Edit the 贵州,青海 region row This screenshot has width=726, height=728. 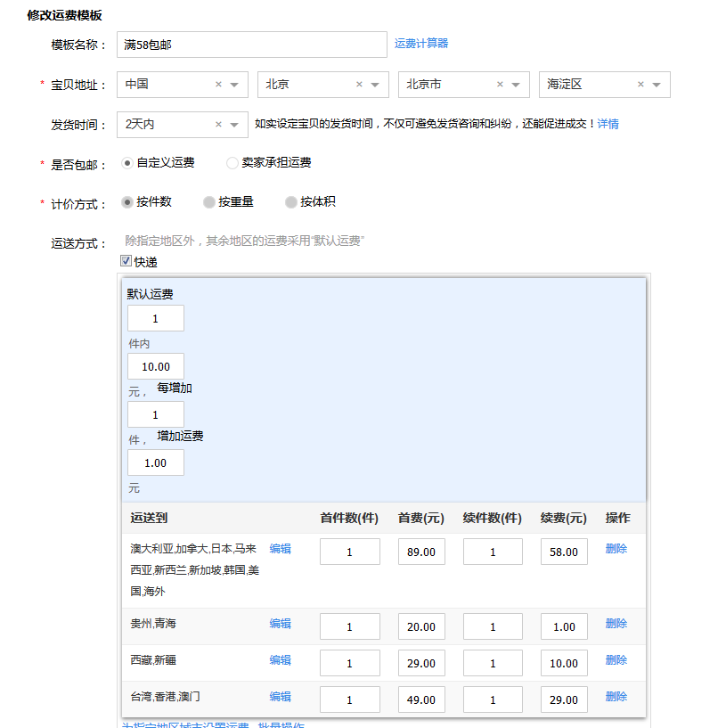280,624
